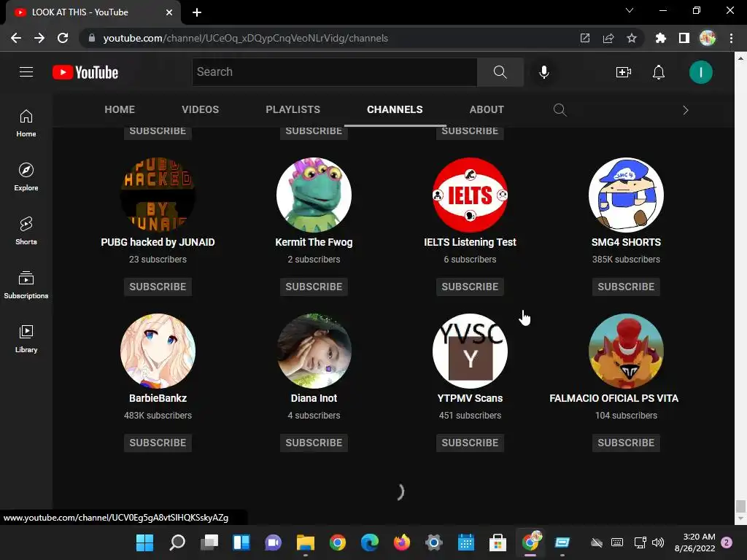Go to Home in the sidebar
The width and height of the screenshot is (747, 560).
click(26, 123)
